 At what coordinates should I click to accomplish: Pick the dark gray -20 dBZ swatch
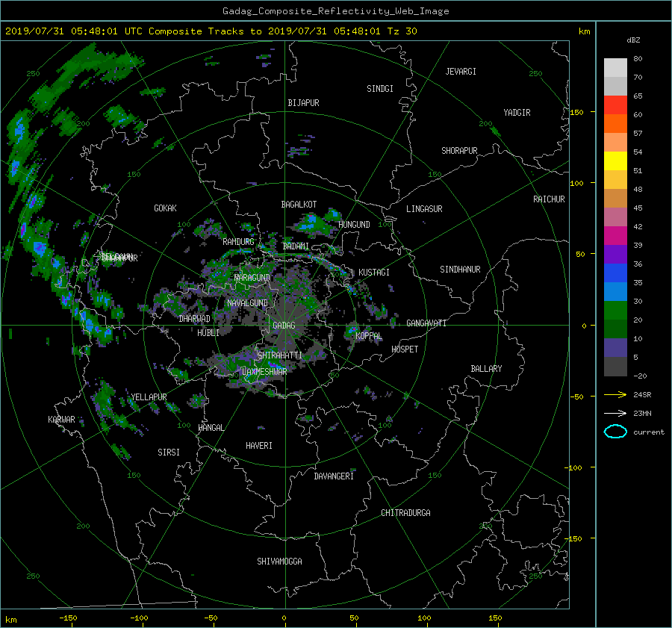[615, 366]
